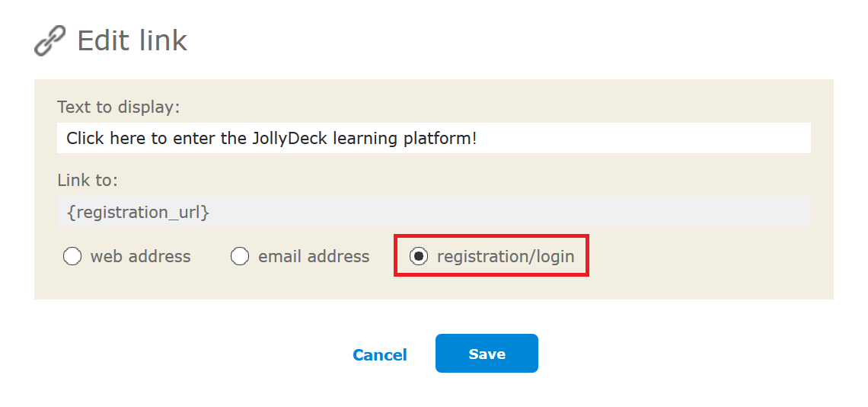Click the empty area right of registration/login

click(x=709, y=257)
